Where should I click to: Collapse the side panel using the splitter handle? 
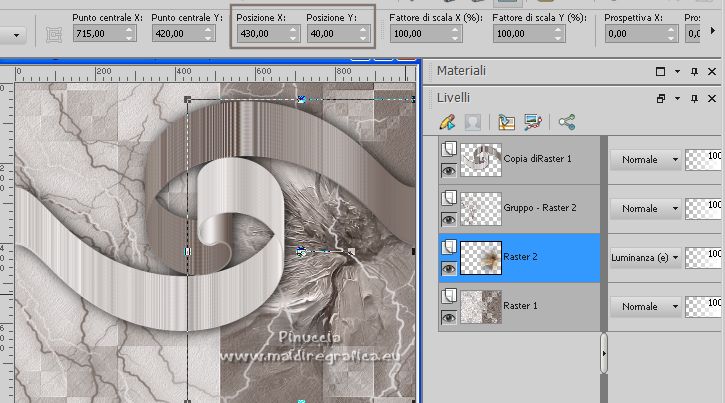tap(603, 354)
